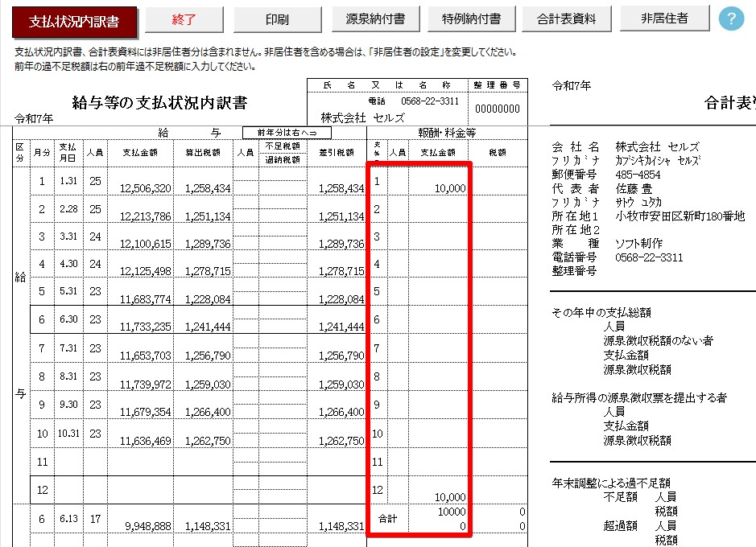Select month 12 報酬 payment cell 10,000
756x547 pixels.
[x=438, y=496]
